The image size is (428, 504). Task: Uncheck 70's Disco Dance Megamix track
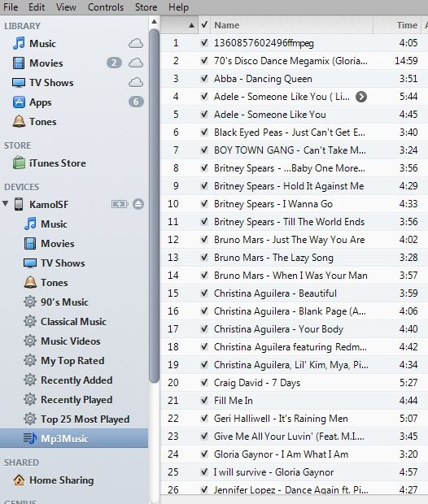(x=204, y=60)
